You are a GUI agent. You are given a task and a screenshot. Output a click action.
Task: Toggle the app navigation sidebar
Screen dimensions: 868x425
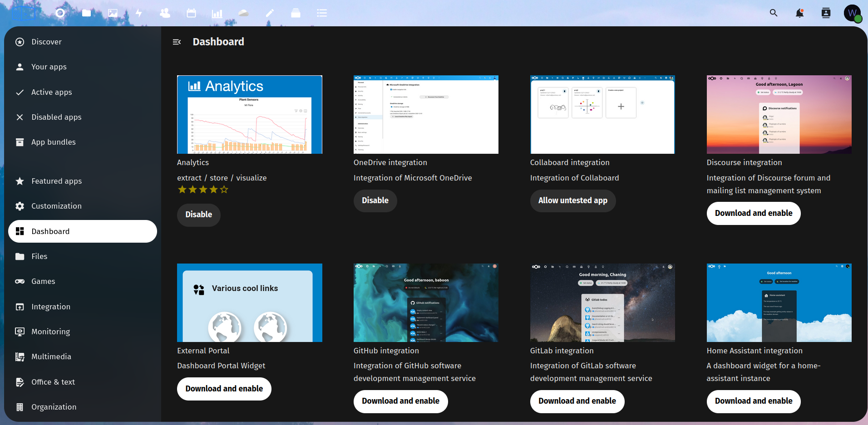click(x=177, y=42)
